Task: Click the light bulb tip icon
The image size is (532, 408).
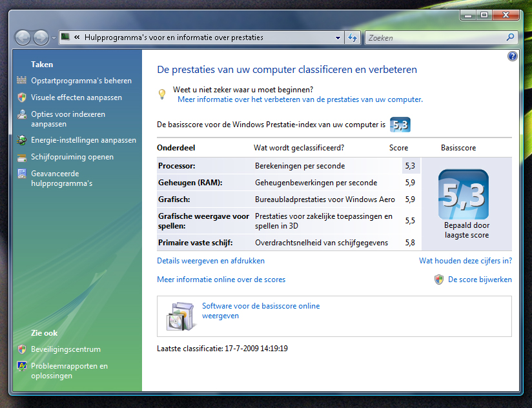Action: coord(162,94)
